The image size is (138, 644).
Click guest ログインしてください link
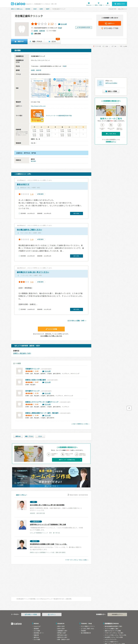tap(111, 83)
